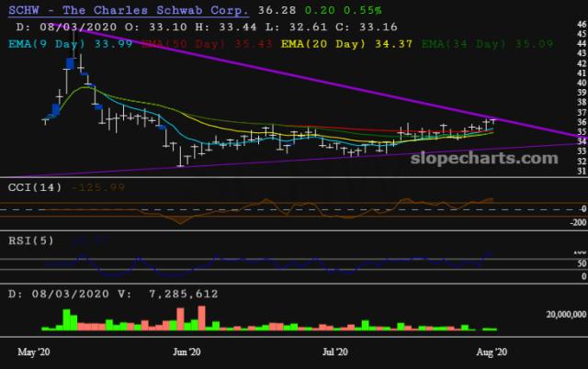
Task: Click the tallest red volume bar
Action: tap(199, 318)
